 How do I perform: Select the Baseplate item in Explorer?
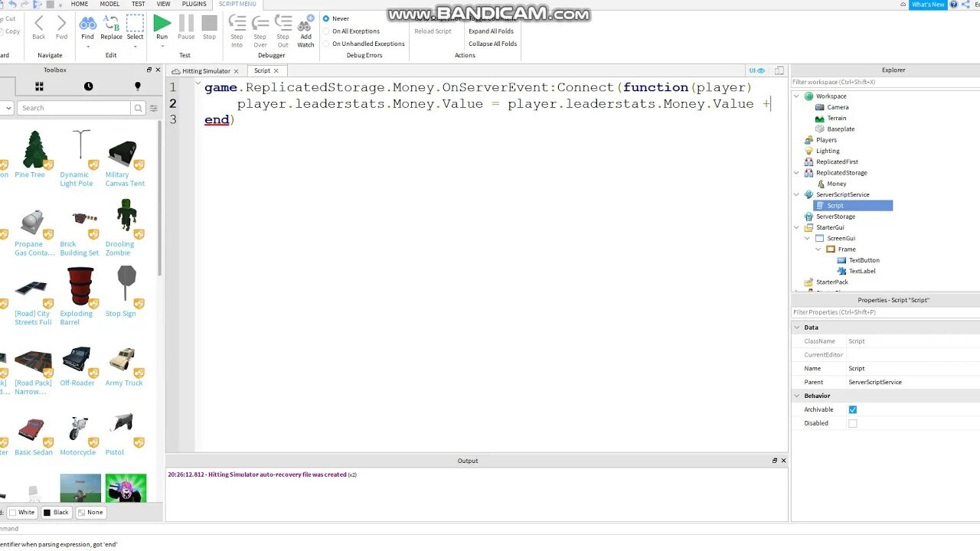(x=841, y=129)
